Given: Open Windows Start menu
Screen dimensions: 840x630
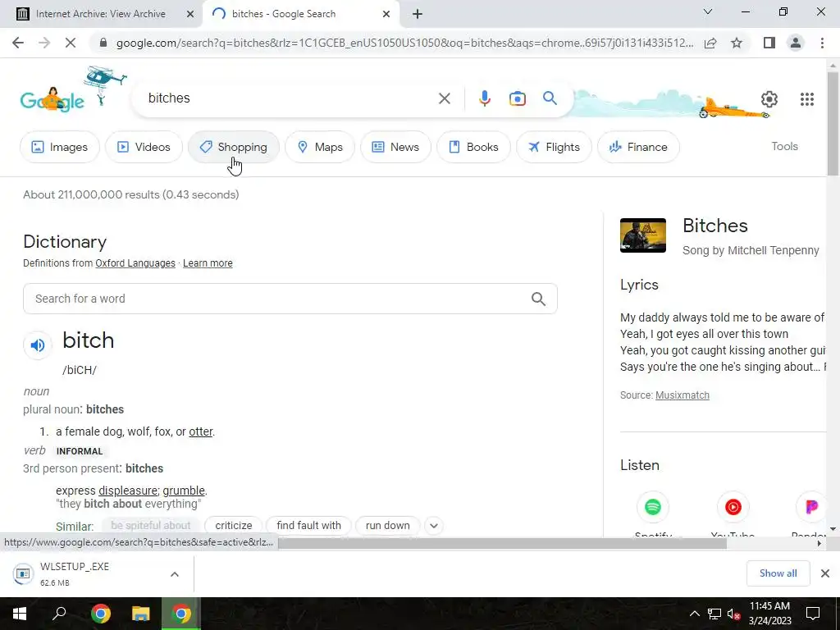Looking at the screenshot, I should pyautogui.click(x=20, y=614).
